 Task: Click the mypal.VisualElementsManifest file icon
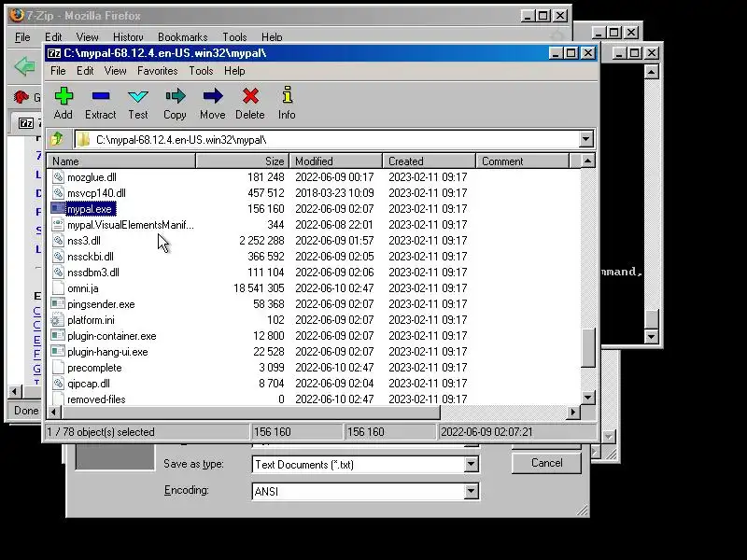pos(58,225)
